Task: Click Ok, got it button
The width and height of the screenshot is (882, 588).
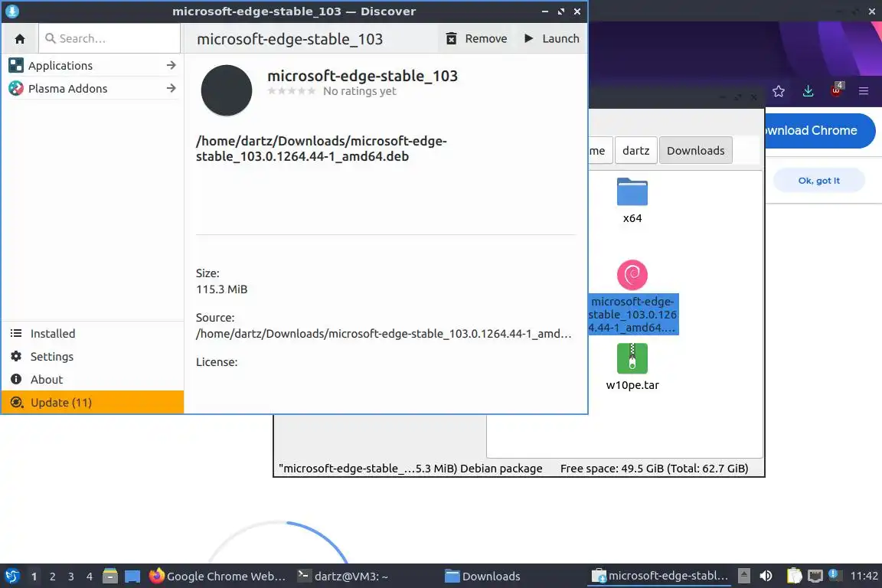Action: coord(819,181)
